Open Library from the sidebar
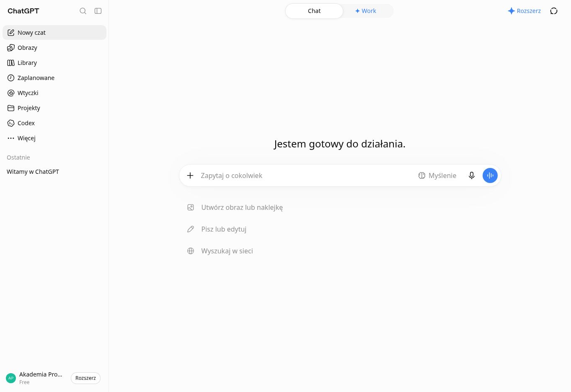 point(54,63)
